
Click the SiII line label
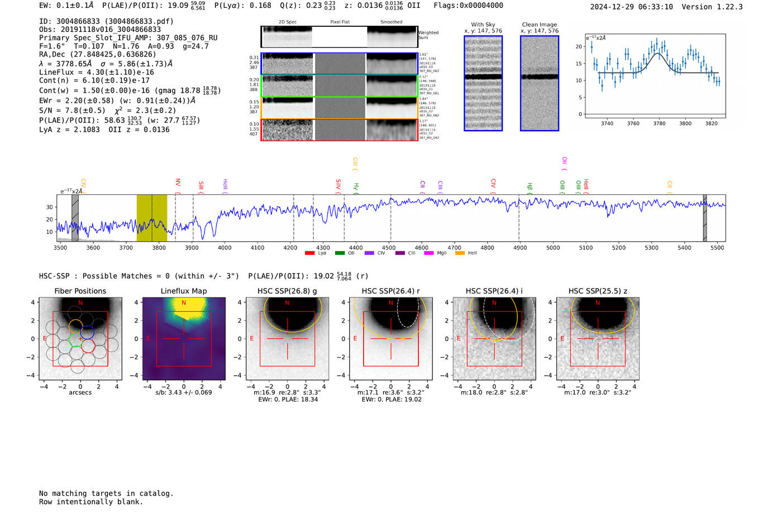click(201, 187)
